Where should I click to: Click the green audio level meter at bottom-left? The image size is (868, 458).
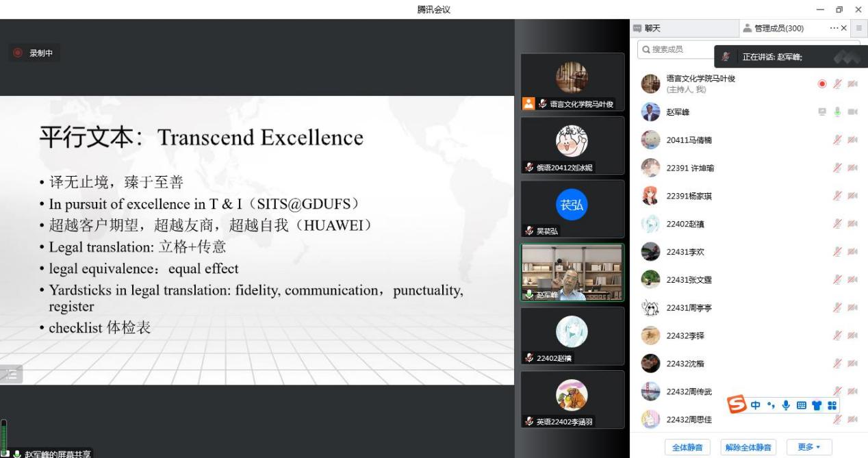(x=4, y=437)
